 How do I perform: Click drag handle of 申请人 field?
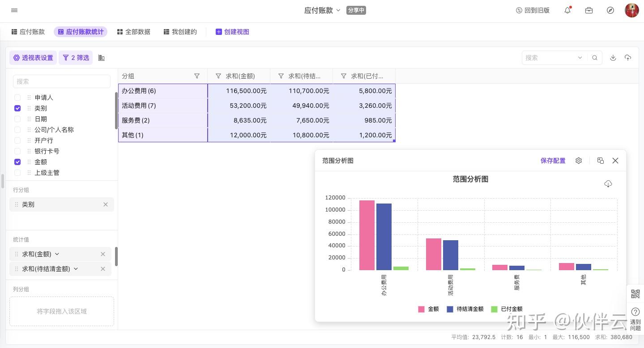point(29,98)
